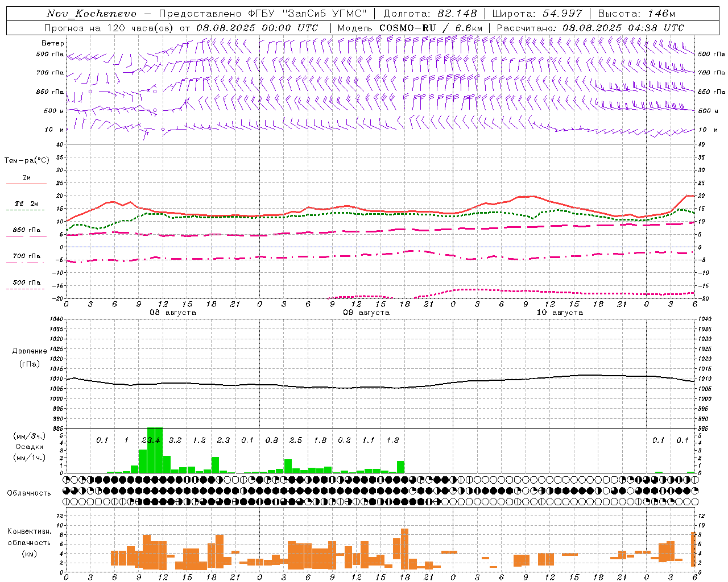Click the 'Конвективн.' convective cloud label

point(30,531)
